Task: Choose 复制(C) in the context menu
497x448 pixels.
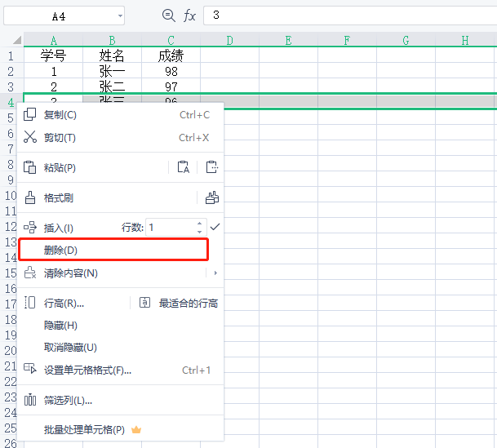Action: pos(60,115)
